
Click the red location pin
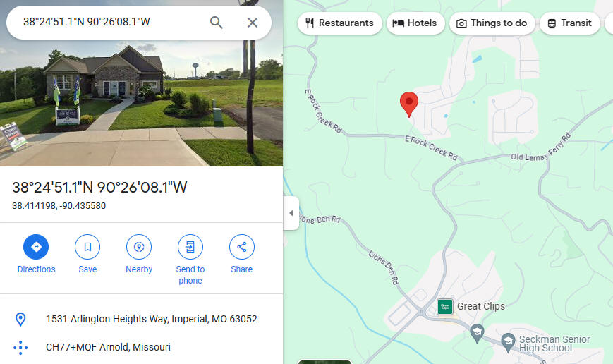pyautogui.click(x=409, y=104)
